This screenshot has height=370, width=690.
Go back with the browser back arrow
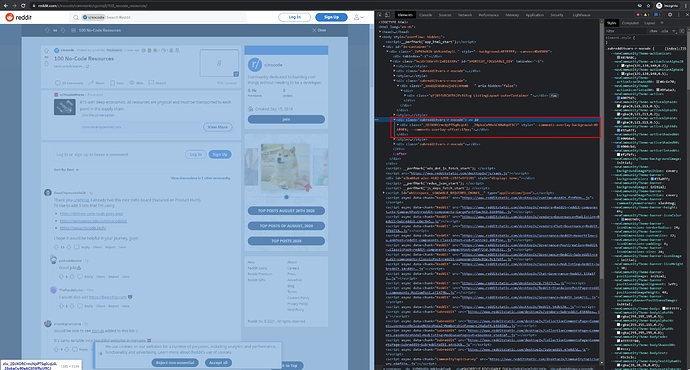pos(5,6)
